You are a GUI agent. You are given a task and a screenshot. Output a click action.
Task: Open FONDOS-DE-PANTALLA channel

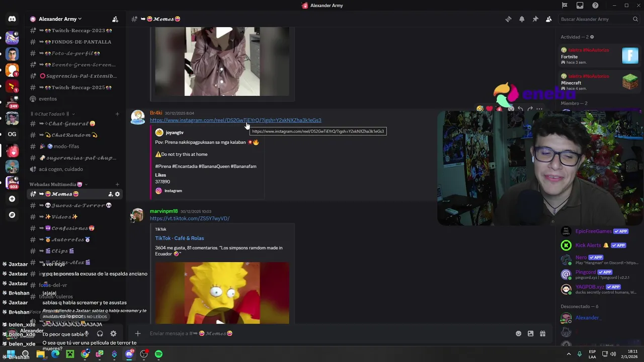[74, 42]
